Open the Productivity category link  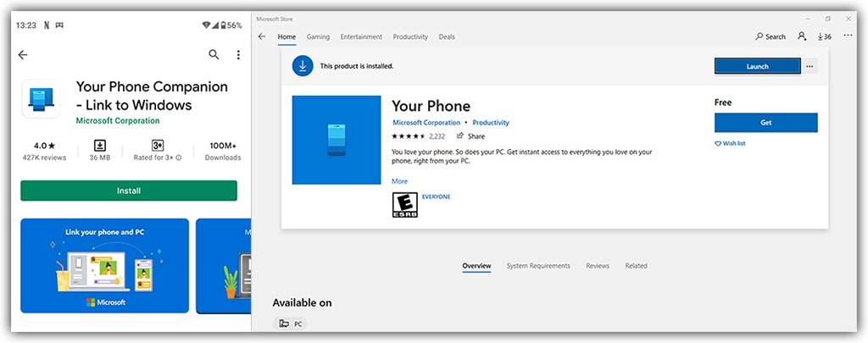pos(491,123)
